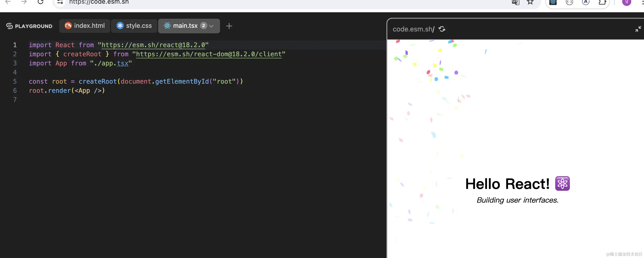Click the createRoot call on line 5

click(97, 81)
